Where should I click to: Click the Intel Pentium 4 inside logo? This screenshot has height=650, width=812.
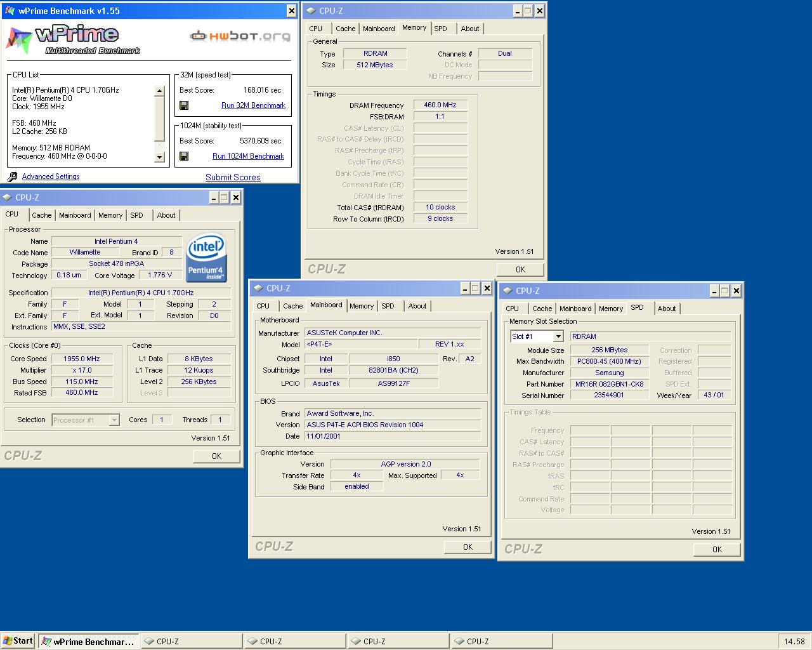tap(206, 258)
